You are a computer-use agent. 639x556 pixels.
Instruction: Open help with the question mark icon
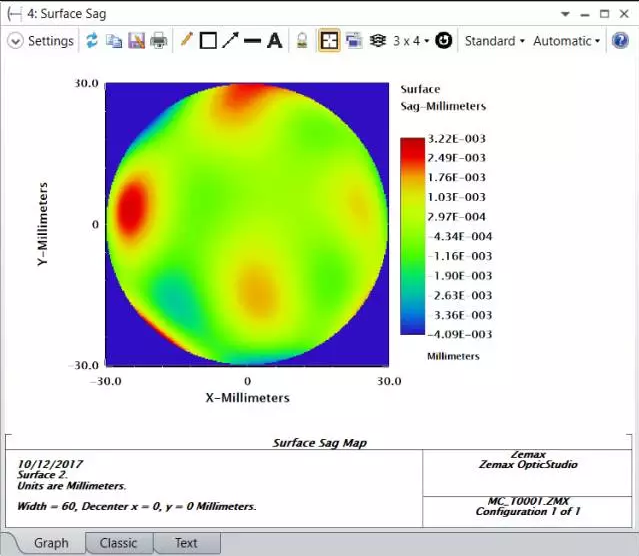pyautogui.click(x=620, y=41)
